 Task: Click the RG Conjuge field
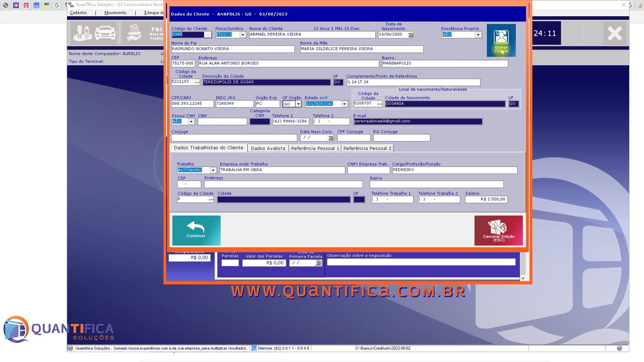tap(401, 138)
